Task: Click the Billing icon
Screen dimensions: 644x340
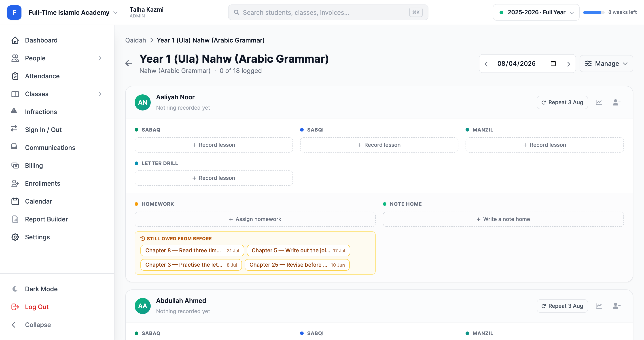Action: (15, 166)
